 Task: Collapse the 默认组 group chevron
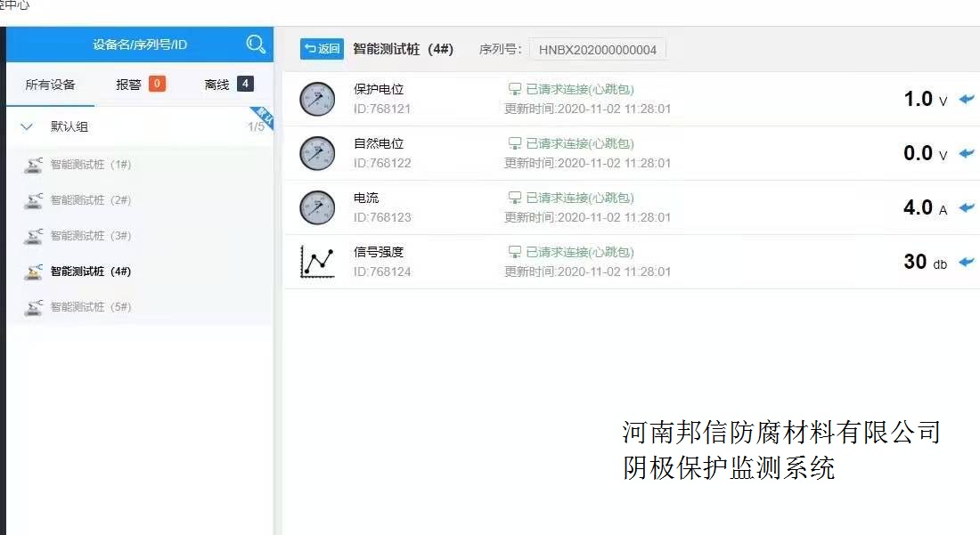click(27, 127)
